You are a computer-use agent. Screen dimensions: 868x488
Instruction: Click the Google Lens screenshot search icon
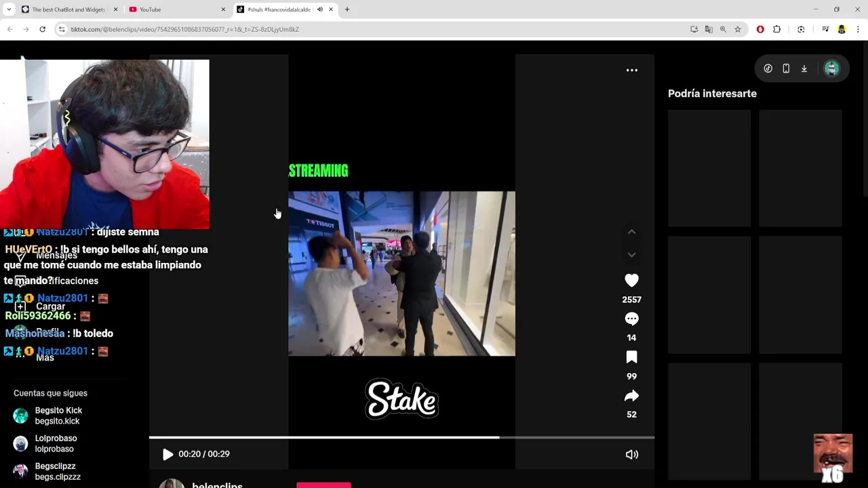click(801, 29)
